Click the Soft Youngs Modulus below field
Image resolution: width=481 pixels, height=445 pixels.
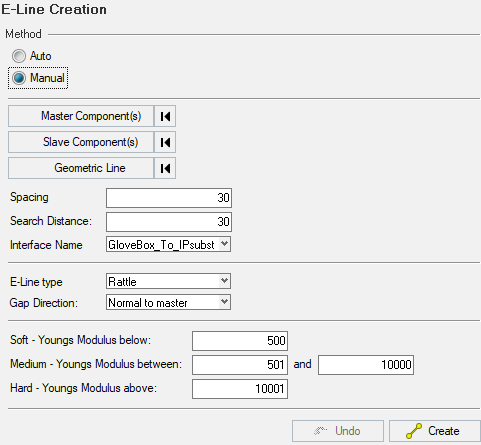pos(240,341)
